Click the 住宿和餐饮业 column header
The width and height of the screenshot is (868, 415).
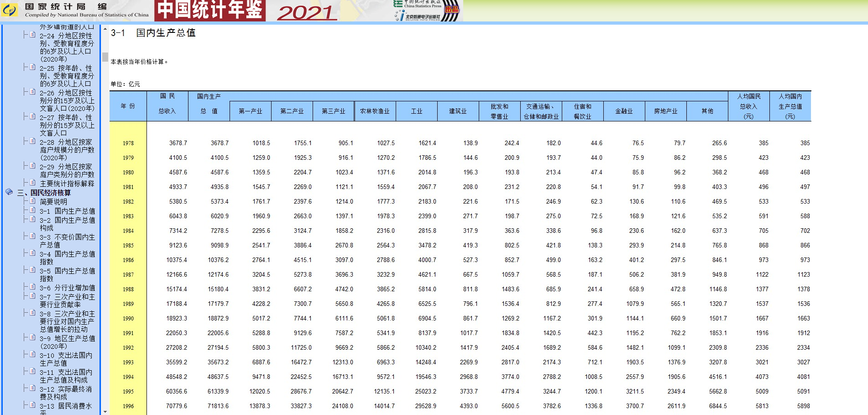click(x=583, y=111)
